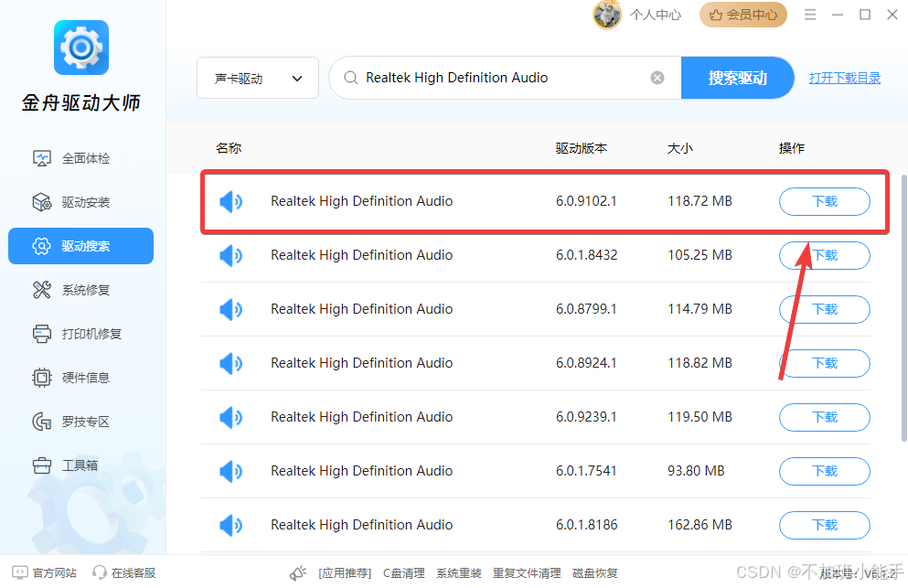This screenshot has width=908, height=588.
Task: Open 重复文件清理 duplicate file cleanup link
Action: point(527,573)
